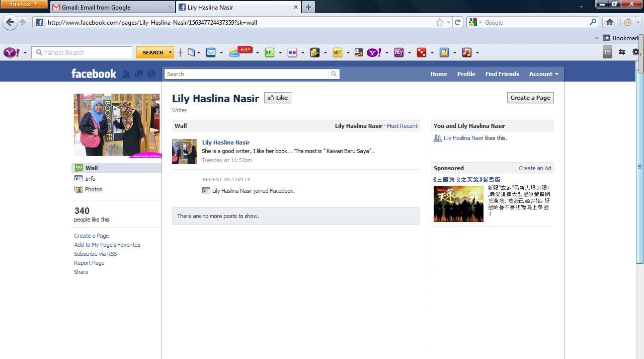Click Create a Page sidebar link
The image size is (644, 359).
[92, 236]
